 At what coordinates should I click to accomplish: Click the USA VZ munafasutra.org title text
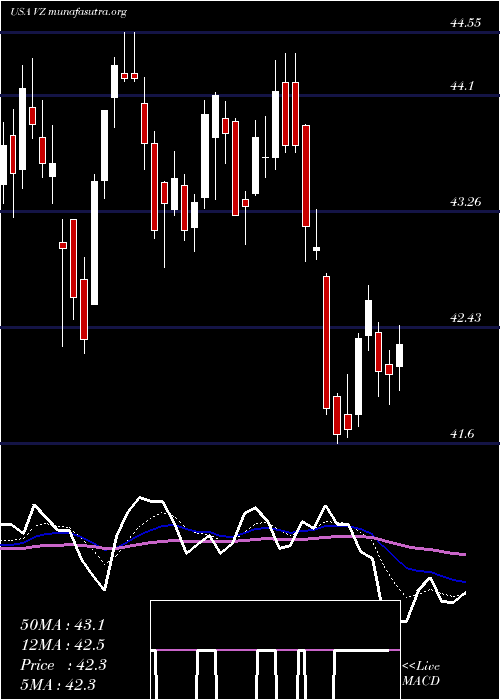point(68,12)
